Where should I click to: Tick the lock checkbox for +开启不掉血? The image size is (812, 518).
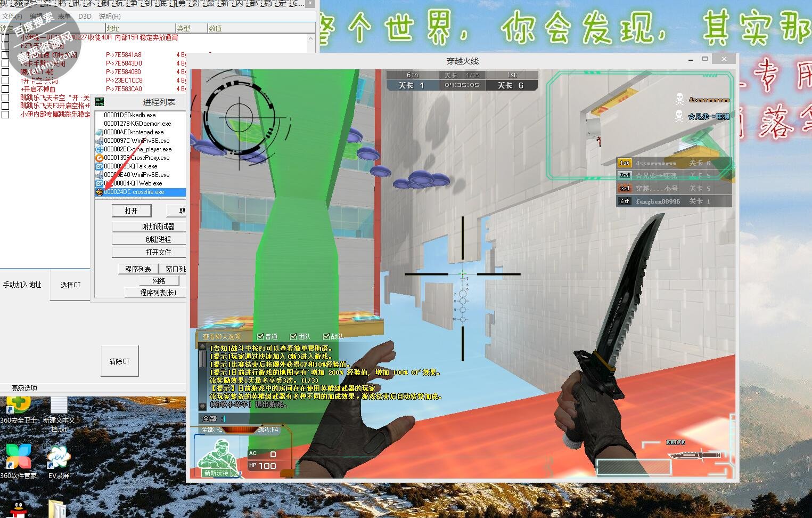click(x=5, y=89)
